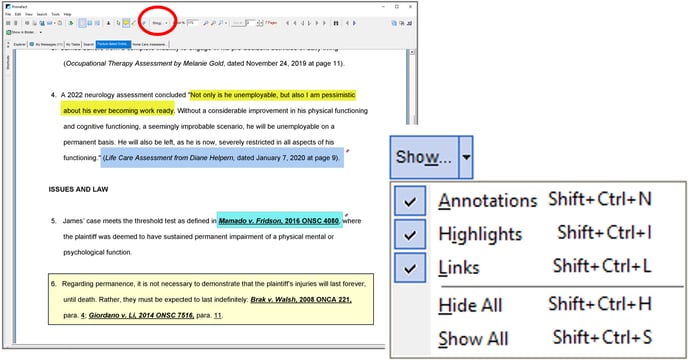Open the circled Show dropdown in toolbar
The width and height of the screenshot is (688, 360).
[x=160, y=23]
